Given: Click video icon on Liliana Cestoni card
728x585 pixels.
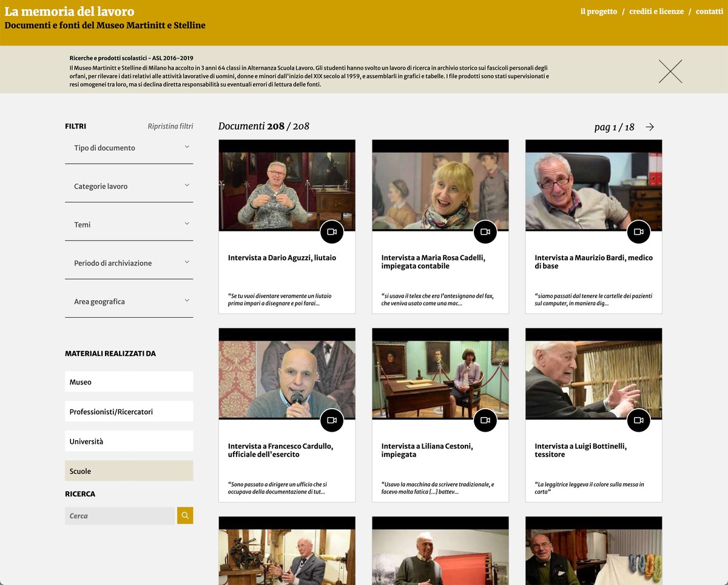Looking at the screenshot, I should coord(485,420).
